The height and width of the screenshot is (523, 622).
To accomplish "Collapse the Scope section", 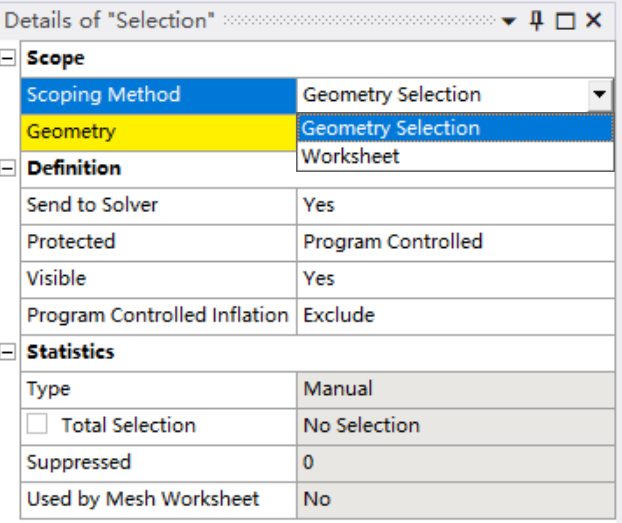I will pyautogui.click(x=9, y=59).
